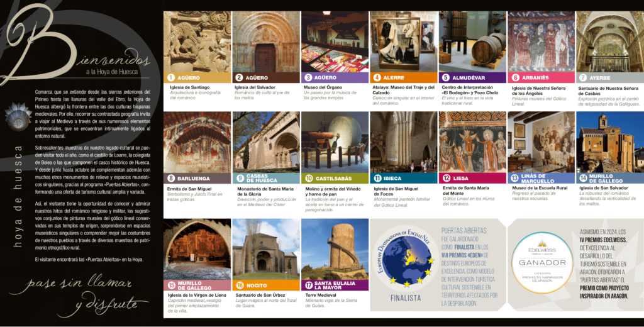Click the 'Museo del Órgano' title
This screenshot has width=644, height=327.
coord(323,87)
